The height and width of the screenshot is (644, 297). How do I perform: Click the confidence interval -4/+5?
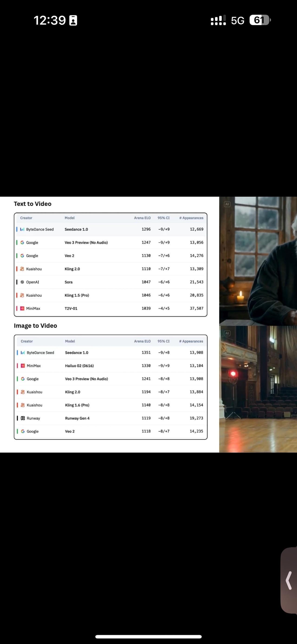pos(164,309)
